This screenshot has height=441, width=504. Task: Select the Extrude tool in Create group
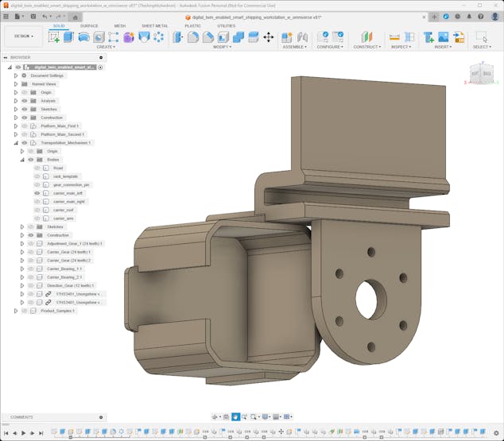pos(68,37)
